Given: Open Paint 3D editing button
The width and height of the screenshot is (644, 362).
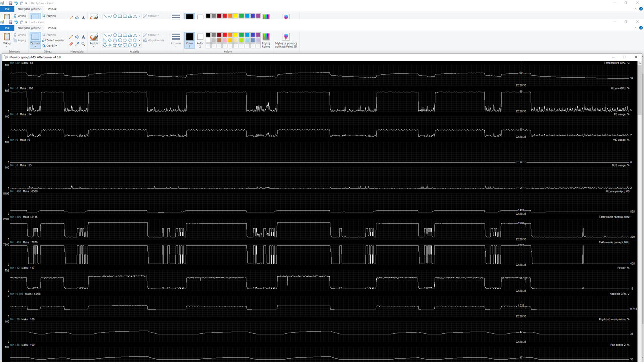Looking at the screenshot, I should (286, 39).
